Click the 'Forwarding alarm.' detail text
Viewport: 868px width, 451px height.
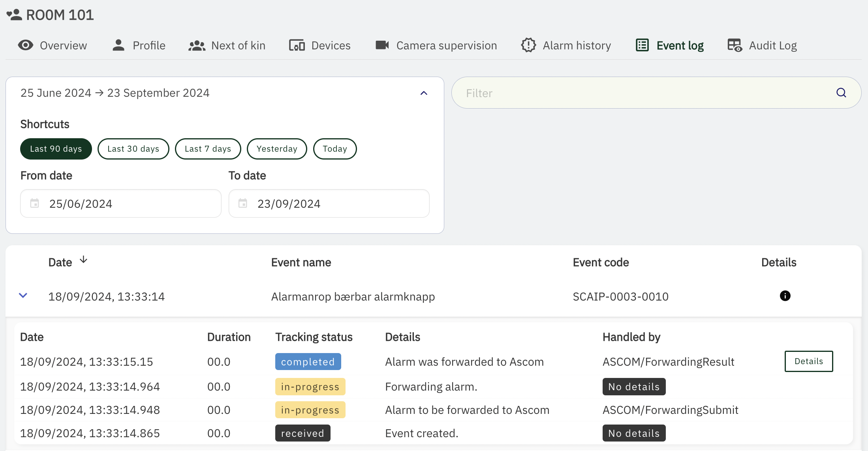coord(431,387)
